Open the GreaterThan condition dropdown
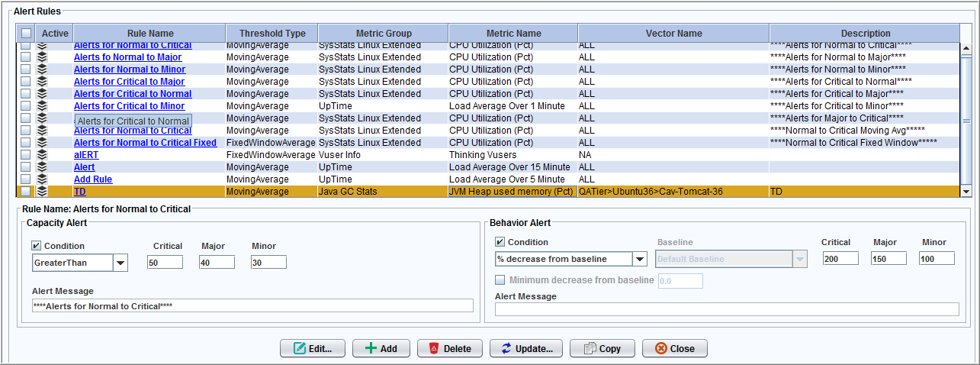The image size is (980, 365). coord(120,263)
